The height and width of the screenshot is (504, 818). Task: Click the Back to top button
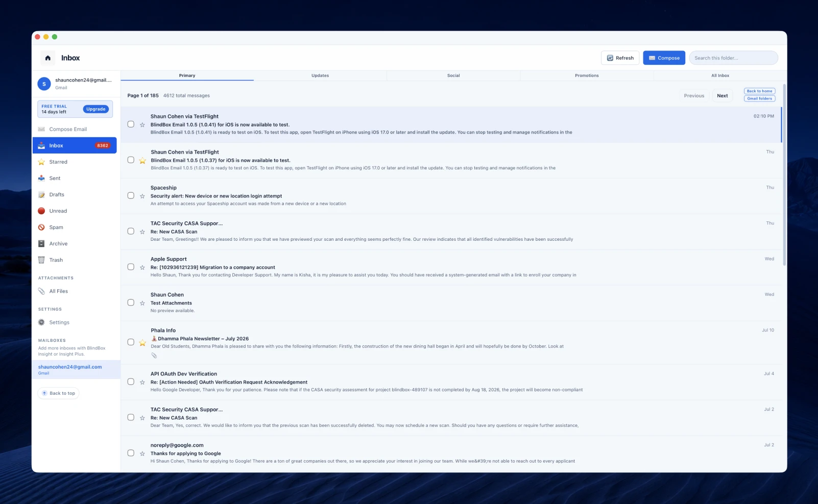(x=58, y=393)
